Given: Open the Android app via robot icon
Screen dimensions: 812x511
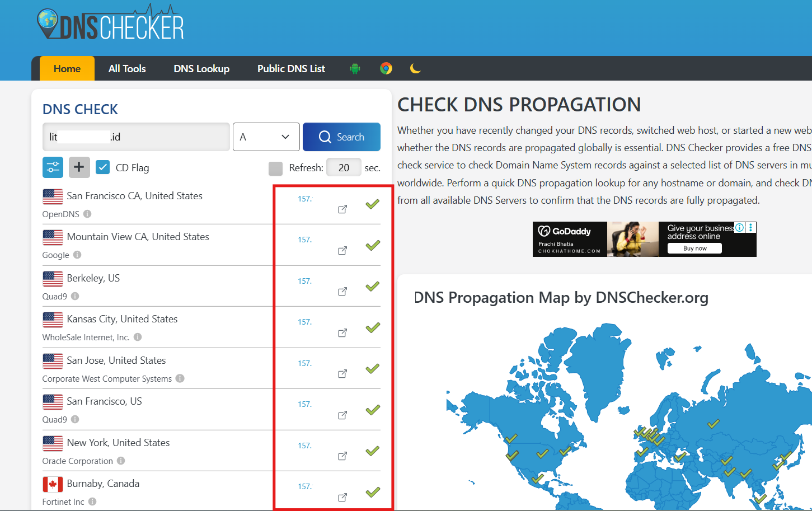Looking at the screenshot, I should pos(355,68).
